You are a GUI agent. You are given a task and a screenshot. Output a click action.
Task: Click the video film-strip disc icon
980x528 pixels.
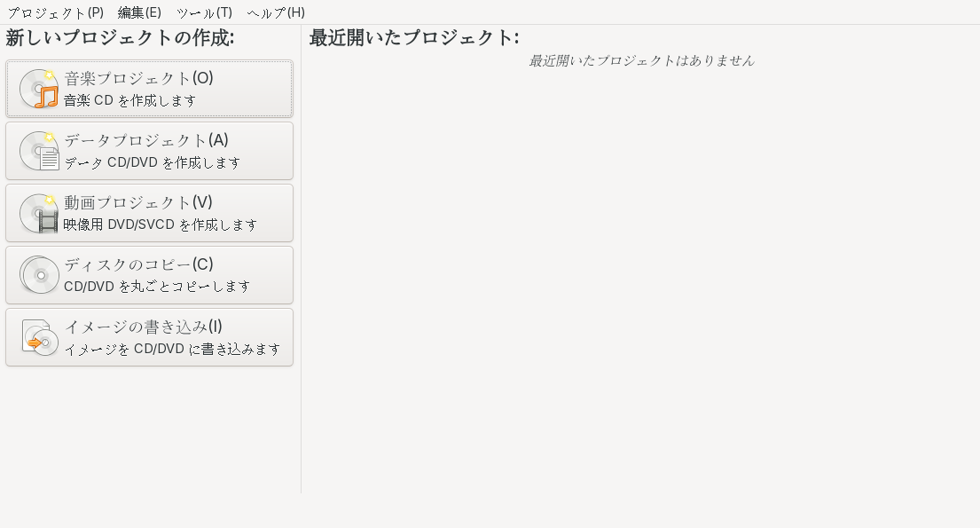[39, 213]
